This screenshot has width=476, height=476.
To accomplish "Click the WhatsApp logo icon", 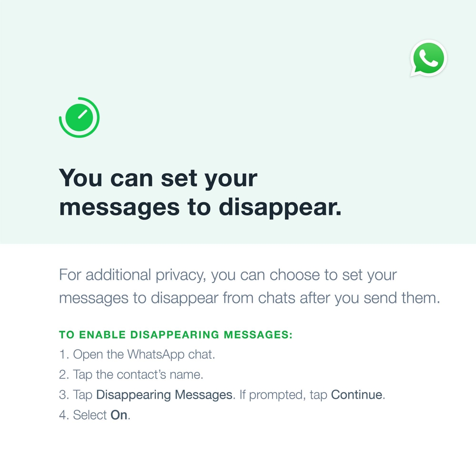I will 428,58.
